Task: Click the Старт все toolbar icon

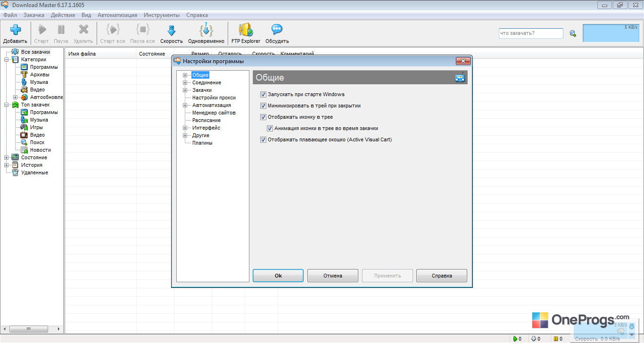Action: click(x=113, y=30)
